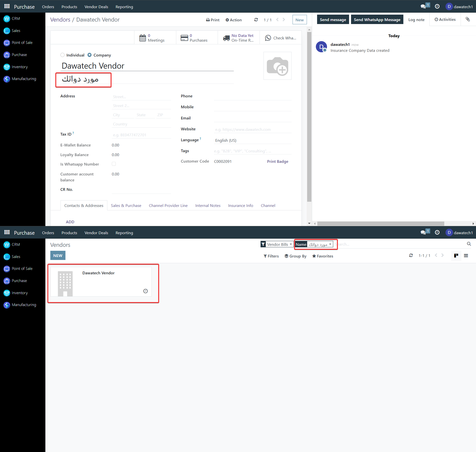Switch to list view icon
Image resolution: width=476 pixels, height=452 pixels.
[x=466, y=256]
